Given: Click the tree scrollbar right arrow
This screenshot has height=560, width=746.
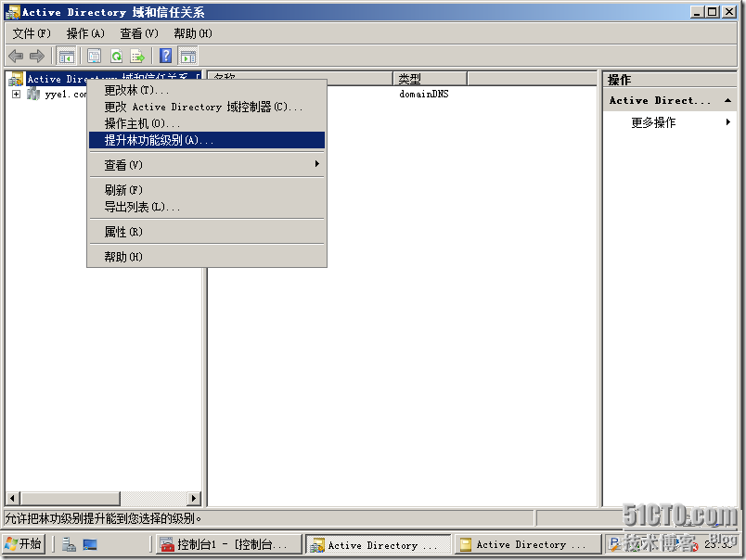Looking at the screenshot, I should 193,499.
